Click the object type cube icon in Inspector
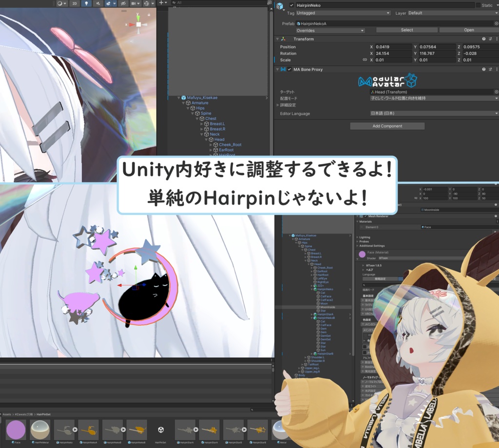Viewport: 499px width, 448px height. click(280, 6)
